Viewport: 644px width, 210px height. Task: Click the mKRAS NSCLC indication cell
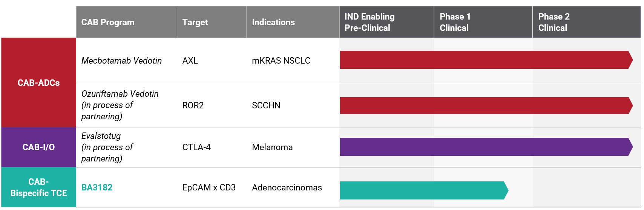[281, 61]
